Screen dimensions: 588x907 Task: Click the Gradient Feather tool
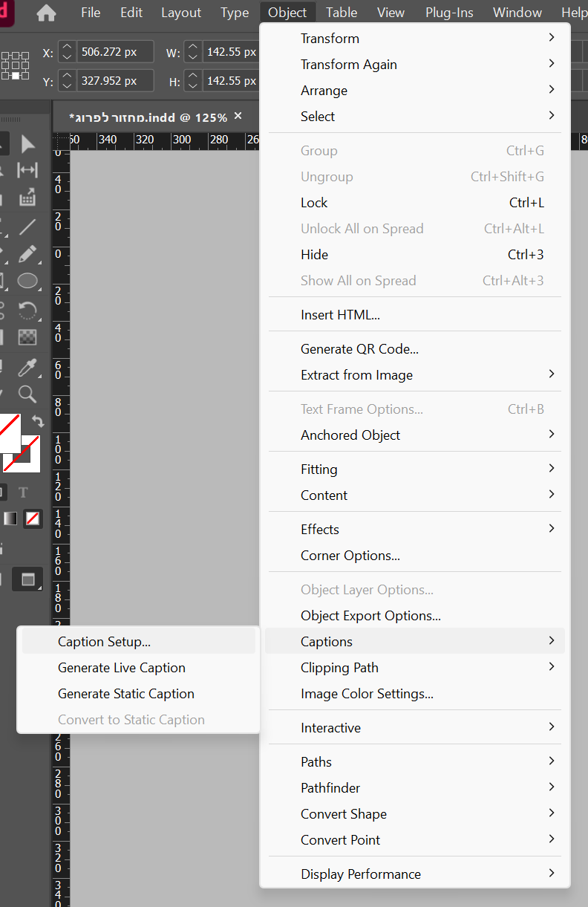click(x=27, y=337)
